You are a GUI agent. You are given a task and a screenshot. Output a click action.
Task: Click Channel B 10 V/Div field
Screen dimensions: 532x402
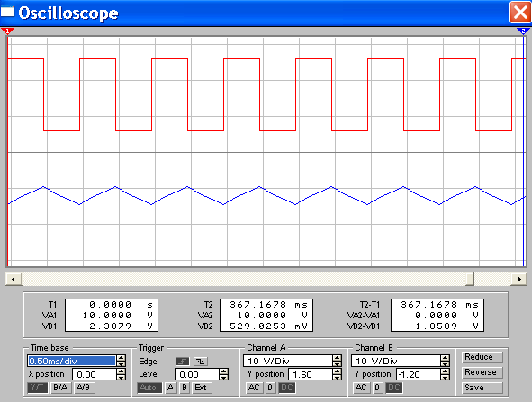[x=396, y=361]
